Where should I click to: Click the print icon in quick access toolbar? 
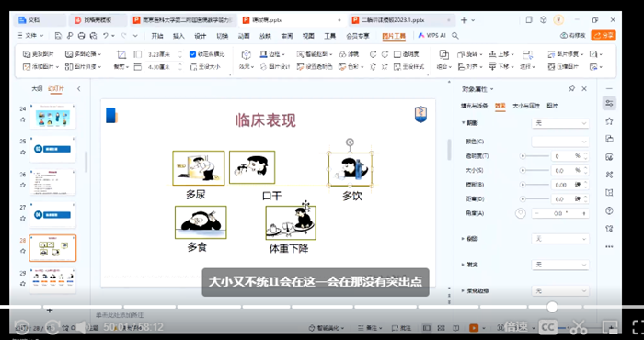coord(81,36)
